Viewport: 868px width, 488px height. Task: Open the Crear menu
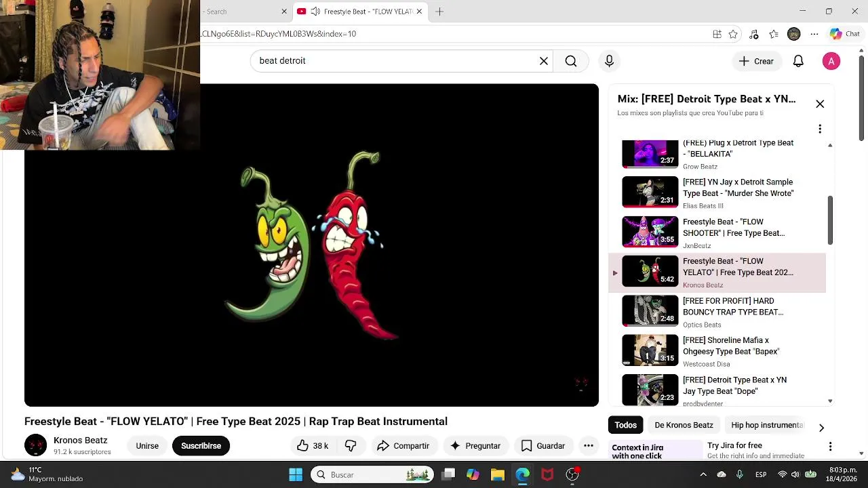[756, 61]
